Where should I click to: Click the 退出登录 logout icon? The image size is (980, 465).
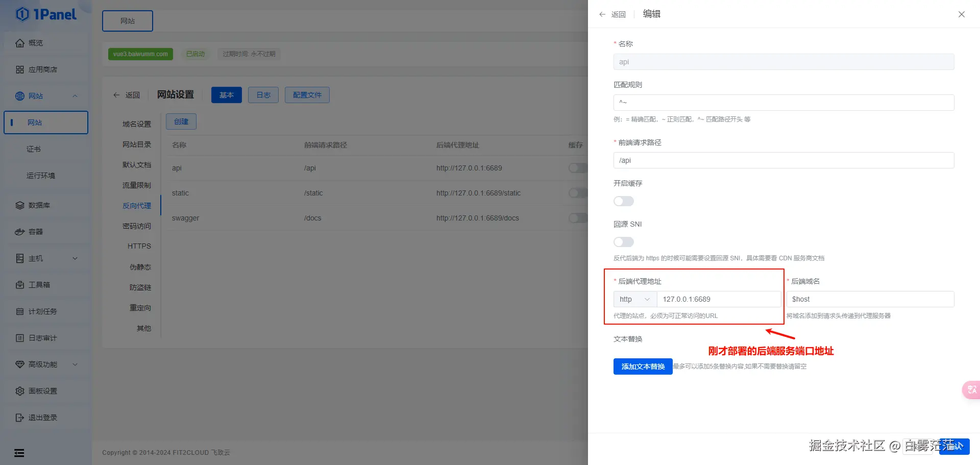tap(20, 418)
